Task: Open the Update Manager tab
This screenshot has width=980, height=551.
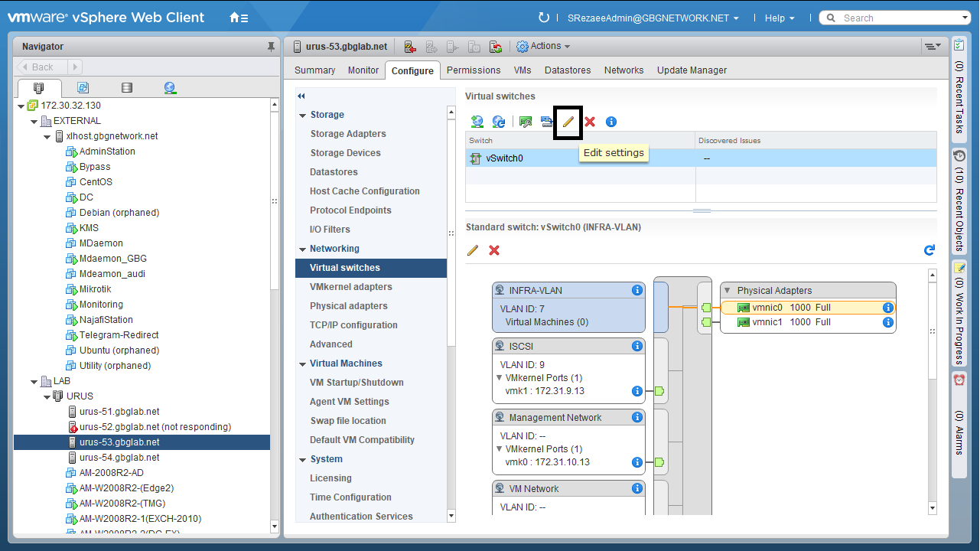Action: 692,70
